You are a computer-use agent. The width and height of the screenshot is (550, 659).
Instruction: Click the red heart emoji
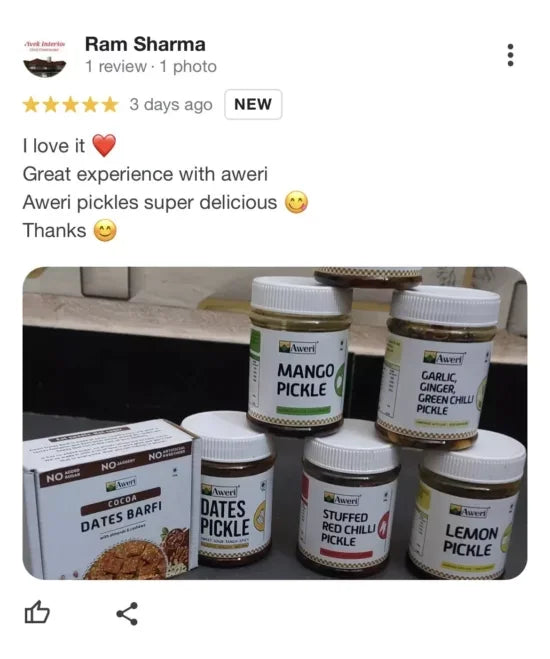coord(104,145)
